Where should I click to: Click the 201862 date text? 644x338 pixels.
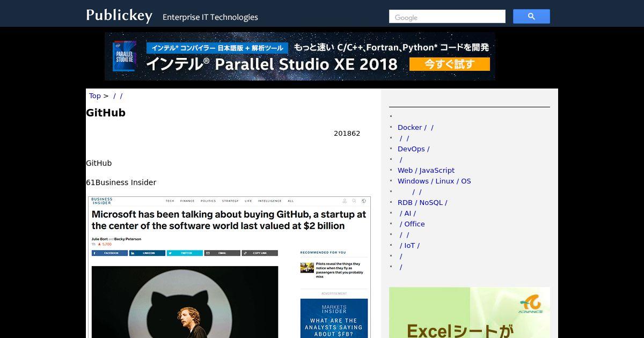(347, 134)
